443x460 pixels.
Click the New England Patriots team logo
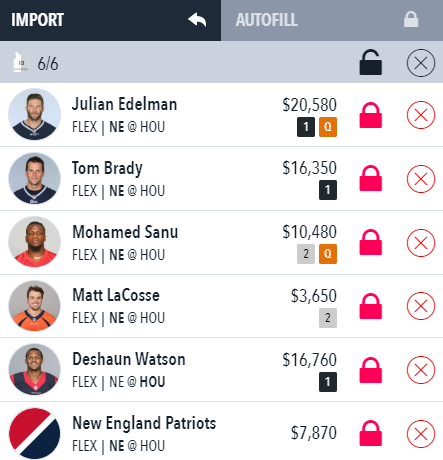coord(34,433)
